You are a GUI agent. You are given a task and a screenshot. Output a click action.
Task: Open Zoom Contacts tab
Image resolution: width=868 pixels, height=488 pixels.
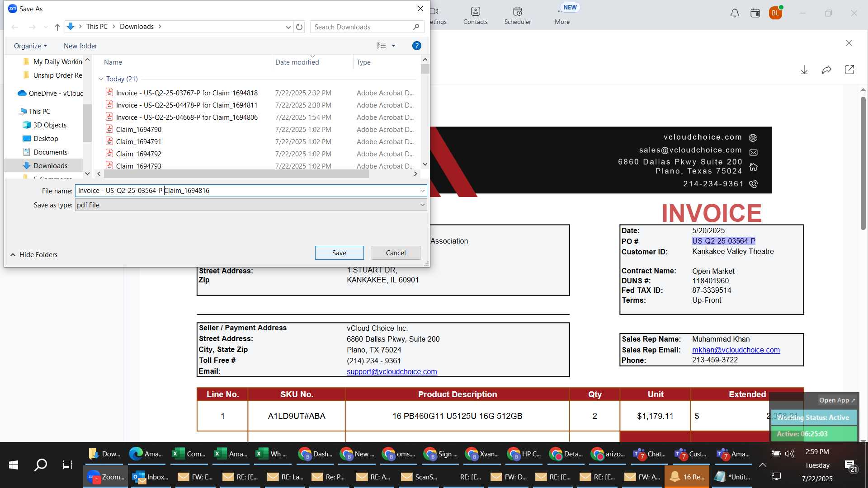point(475,15)
